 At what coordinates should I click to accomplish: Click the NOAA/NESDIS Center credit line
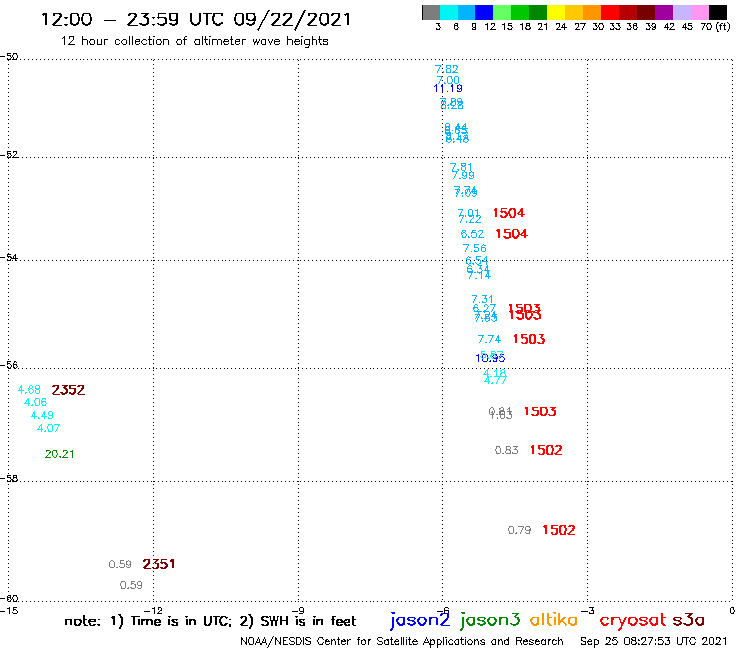click(402, 642)
